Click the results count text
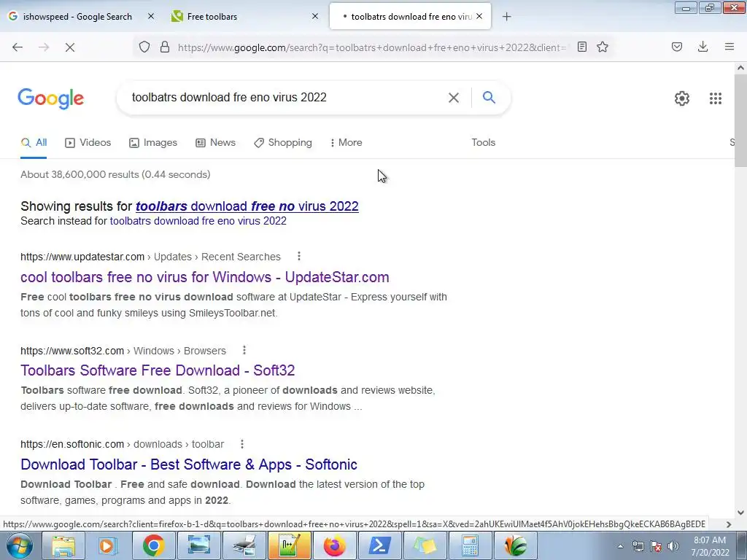Image resolution: width=747 pixels, height=560 pixels. pyautogui.click(x=115, y=174)
